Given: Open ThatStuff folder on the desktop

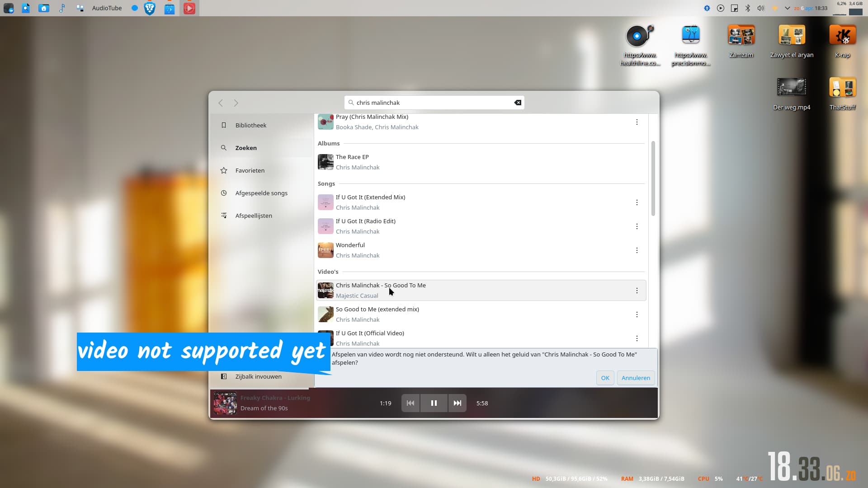Looking at the screenshot, I should click(x=843, y=94).
